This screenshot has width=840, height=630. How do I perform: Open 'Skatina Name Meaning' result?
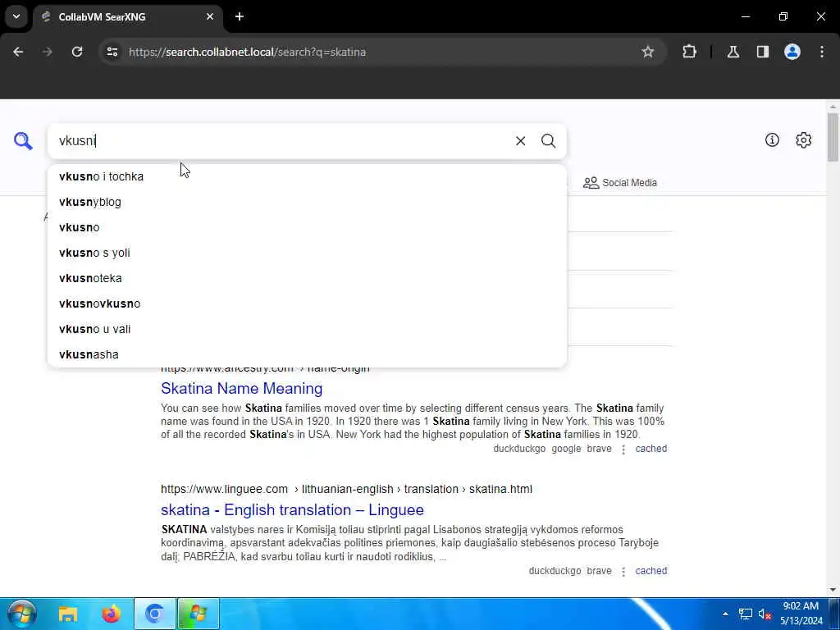[242, 388]
